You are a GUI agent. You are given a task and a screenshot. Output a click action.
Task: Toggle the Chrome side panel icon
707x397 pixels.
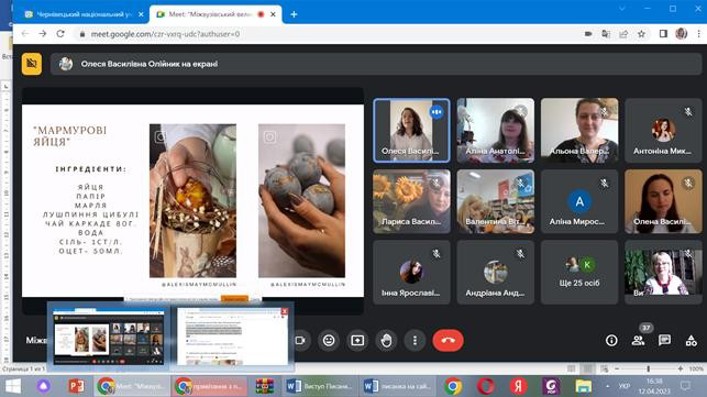click(x=663, y=34)
